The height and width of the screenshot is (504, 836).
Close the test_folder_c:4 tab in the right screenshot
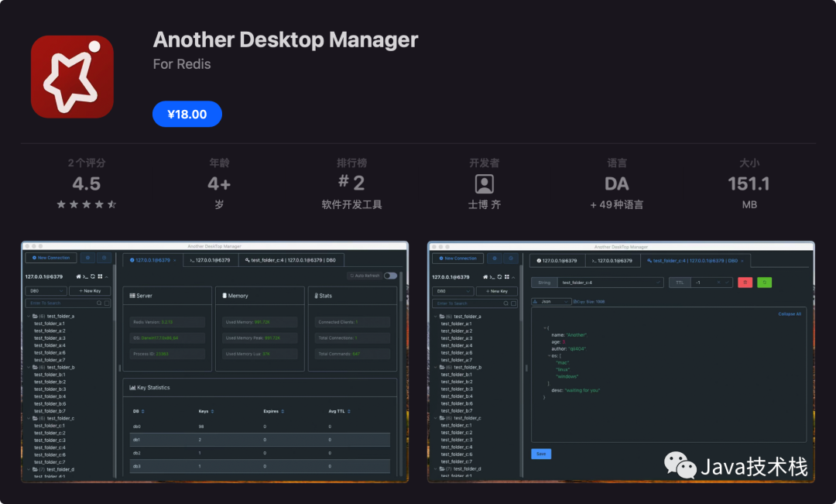point(742,261)
